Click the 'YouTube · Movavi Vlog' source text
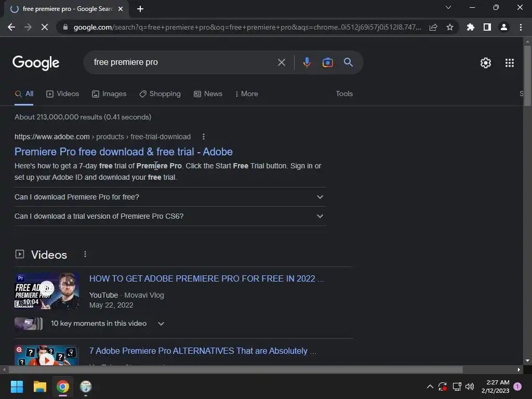This screenshot has height=399, width=532. pyautogui.click(x=127, y=295)
